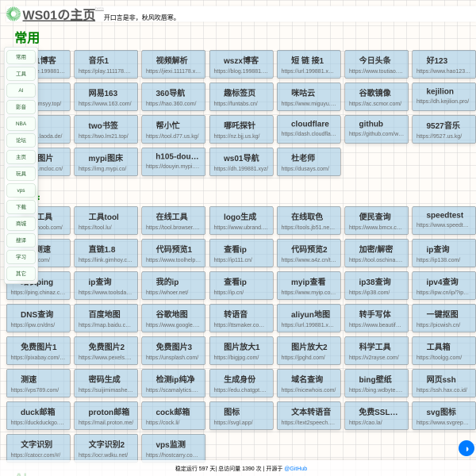Visit the 网易163 card

(x=106, y=97)
